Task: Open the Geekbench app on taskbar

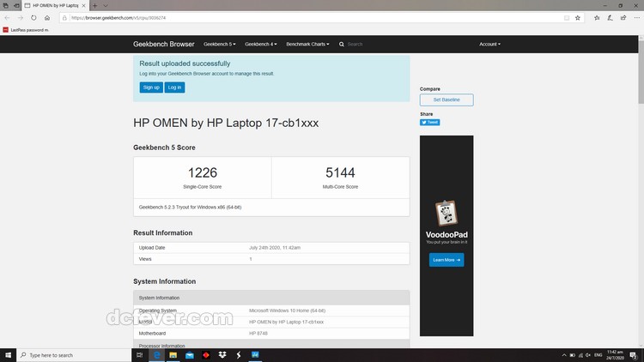Action: 255,355
